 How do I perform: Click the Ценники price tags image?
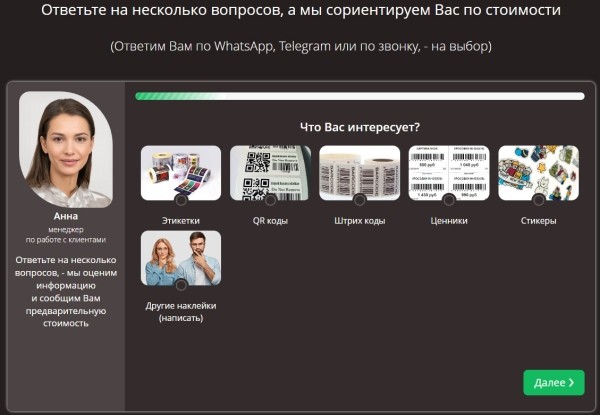pyautogui.click(x=449, y=173)
